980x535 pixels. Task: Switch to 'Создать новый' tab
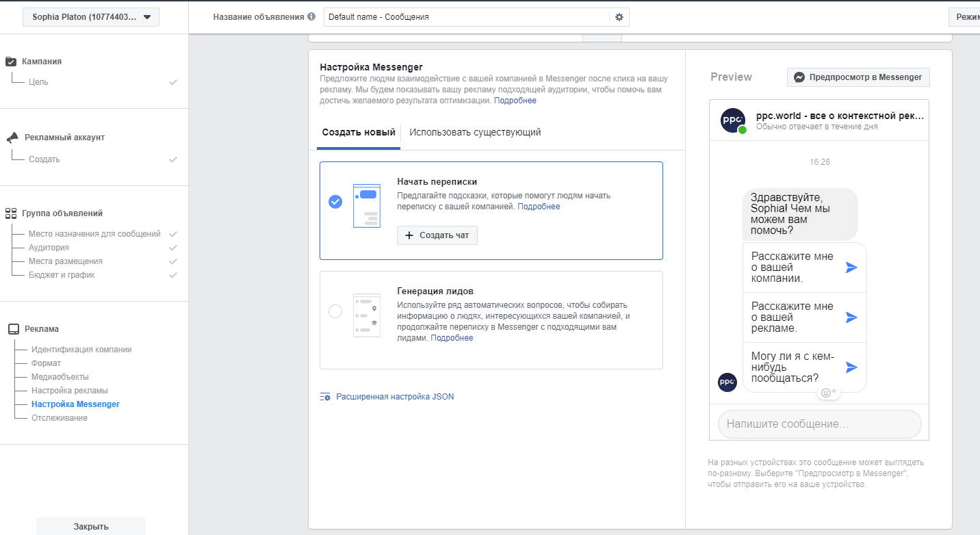359,133
